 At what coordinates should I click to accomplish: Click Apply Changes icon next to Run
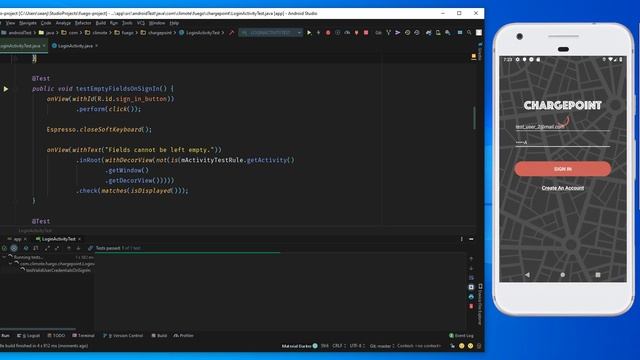coord(318,33)
